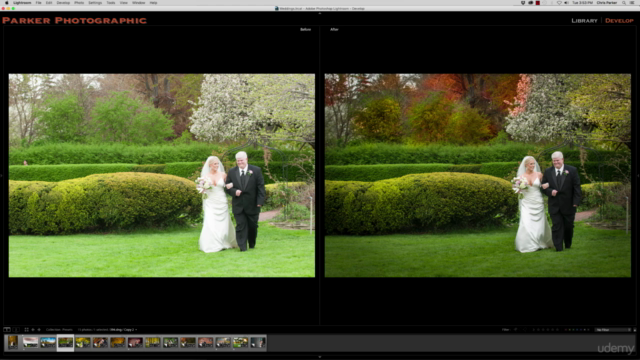Open the Chris Parker user menu
The image size is (640, 360).
607,3
